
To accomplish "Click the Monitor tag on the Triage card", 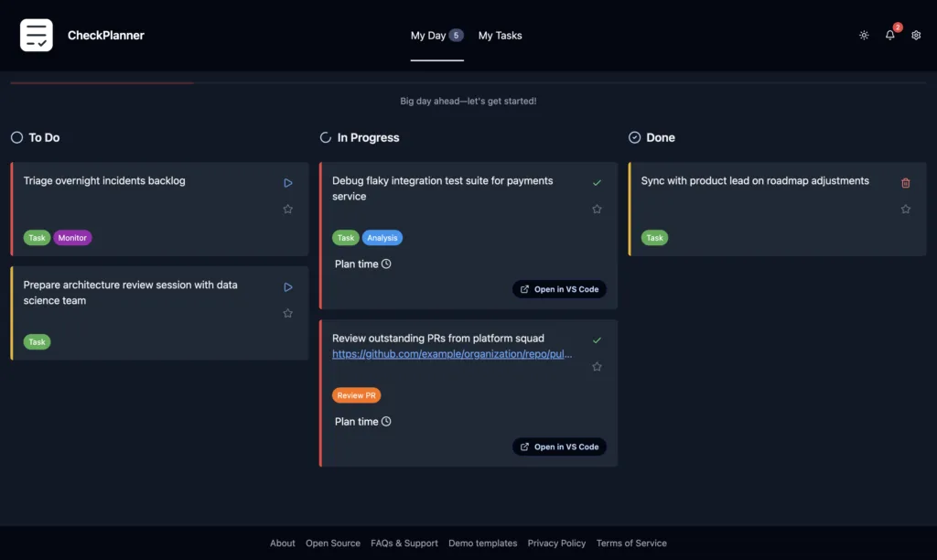I will [72, 237].
